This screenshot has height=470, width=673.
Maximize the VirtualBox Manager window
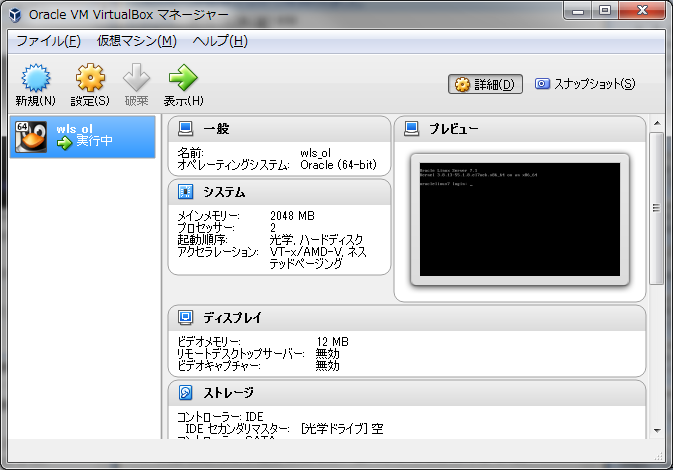pos(605,11)
